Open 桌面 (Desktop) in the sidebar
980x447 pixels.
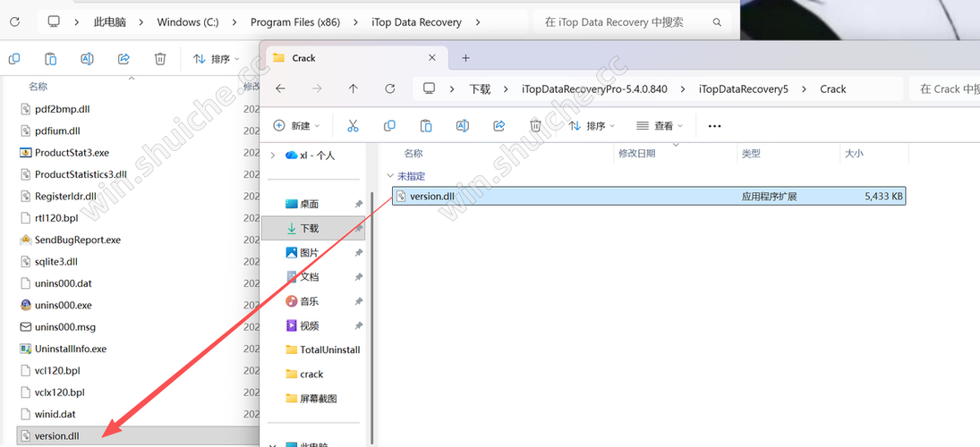(309, 204)
